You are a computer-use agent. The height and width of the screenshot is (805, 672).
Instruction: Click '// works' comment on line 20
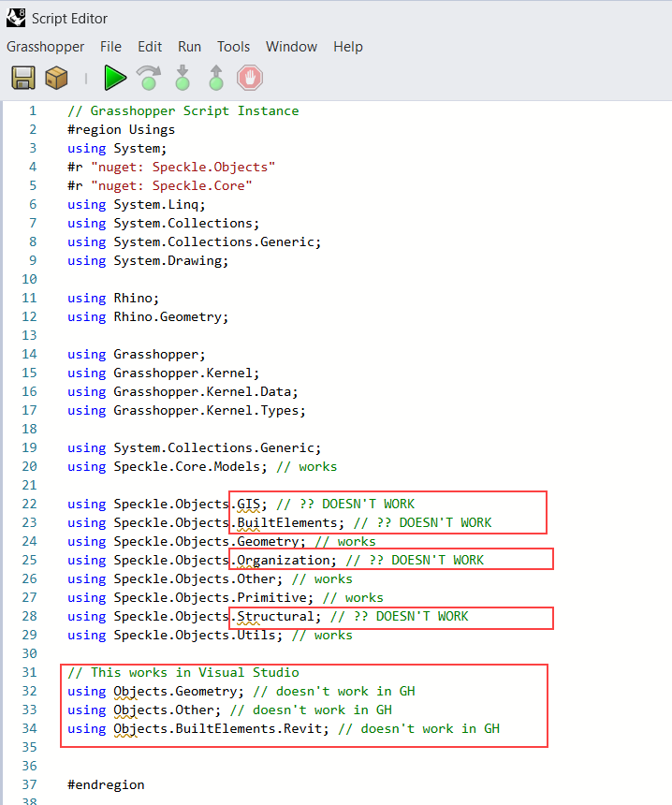coord(306,467)
